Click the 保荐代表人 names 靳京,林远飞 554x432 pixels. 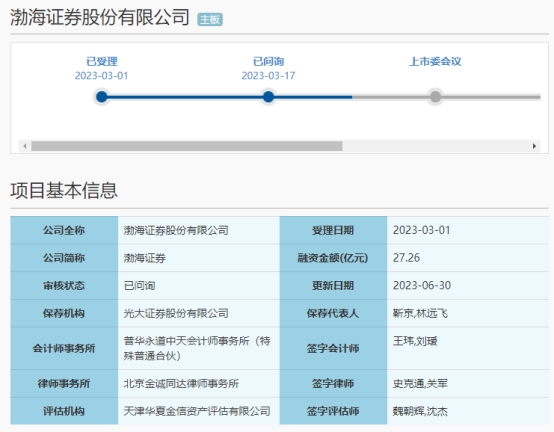420,313
